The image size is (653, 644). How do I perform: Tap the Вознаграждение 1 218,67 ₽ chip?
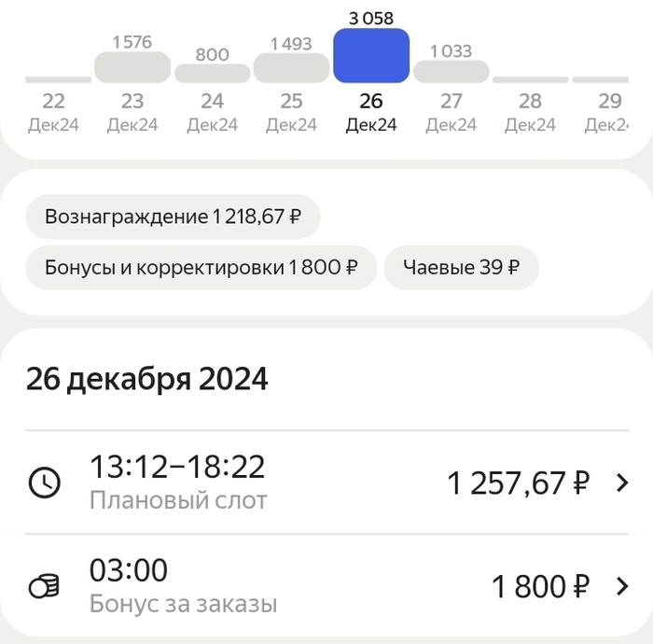[173, 217]
